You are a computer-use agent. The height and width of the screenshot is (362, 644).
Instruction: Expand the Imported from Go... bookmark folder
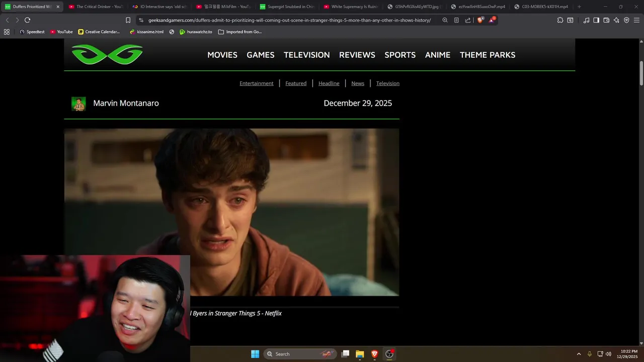pos(240,32)
